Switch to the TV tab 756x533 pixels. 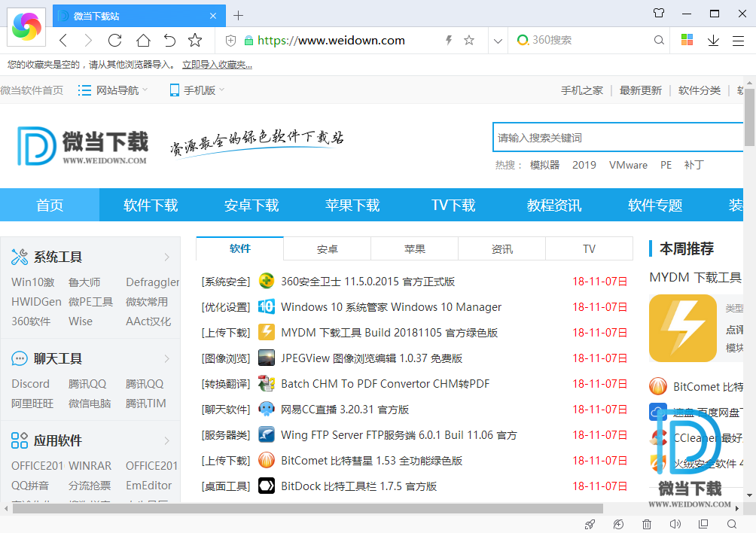tap(589, 248)
